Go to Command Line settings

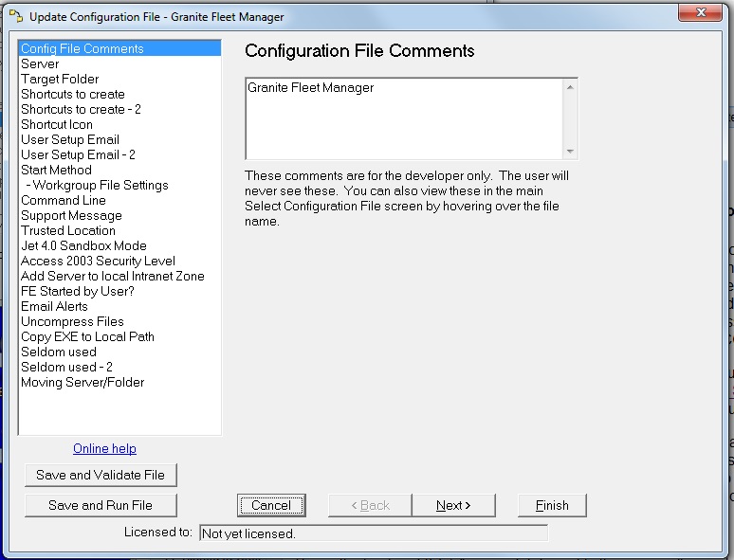click(x=119, y=200)
